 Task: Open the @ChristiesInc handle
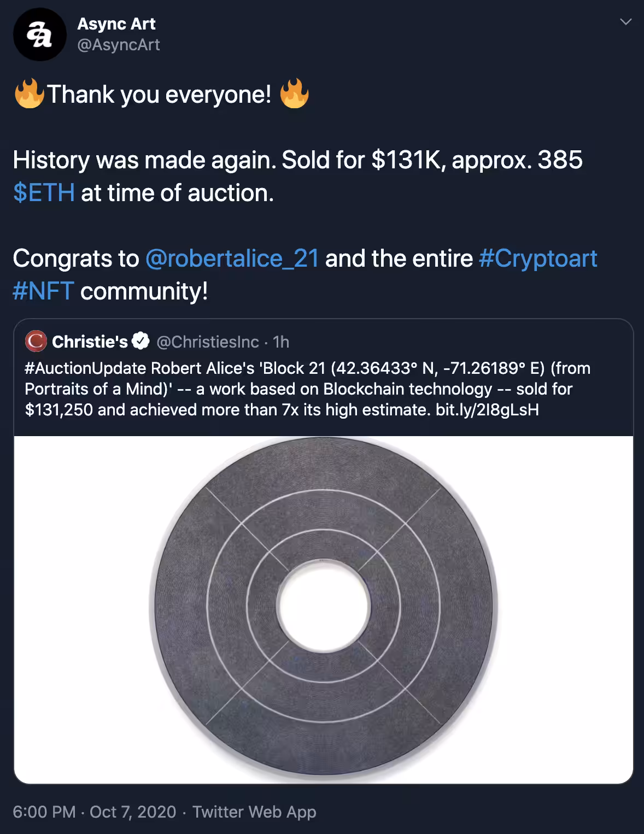(208, 342)
